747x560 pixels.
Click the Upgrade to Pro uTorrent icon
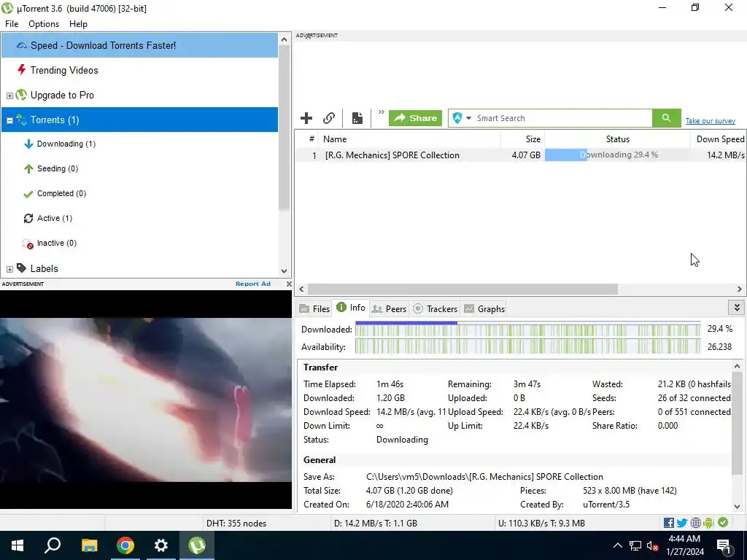[x=21, y=95]
